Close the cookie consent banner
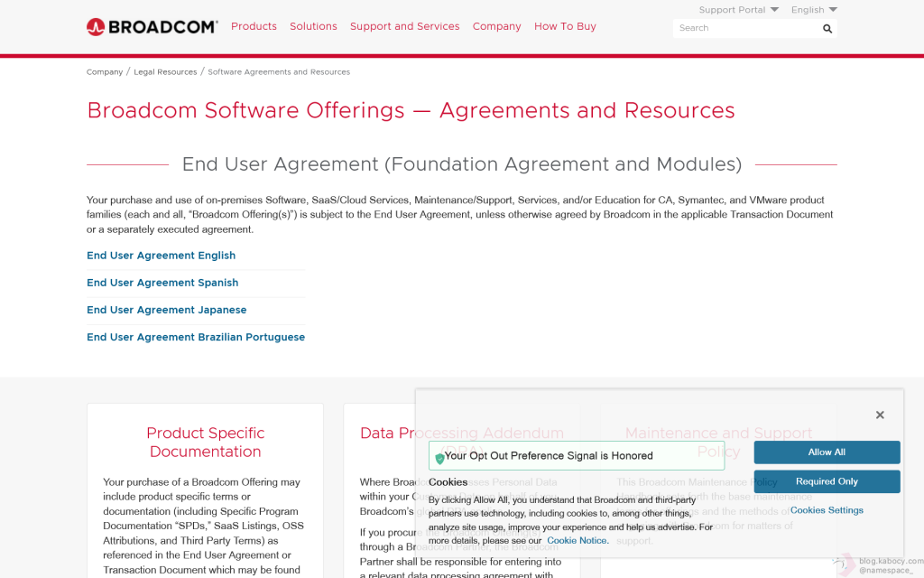Viewport: 924px width, 578px height. pos(880,415)
